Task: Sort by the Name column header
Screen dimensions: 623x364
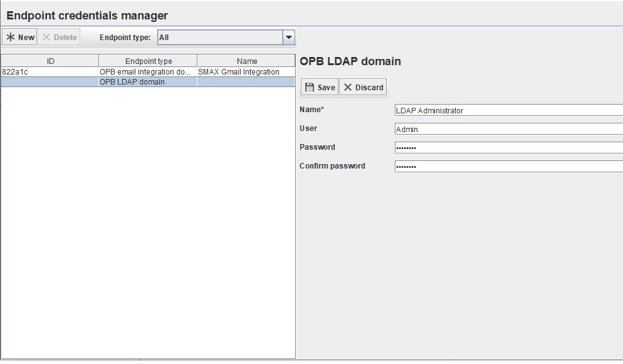Action: (246, 60)
